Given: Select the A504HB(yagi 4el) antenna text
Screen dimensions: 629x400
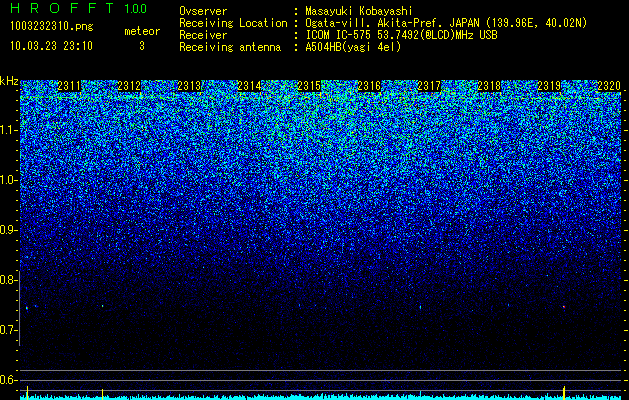Looking at the screenshot, I should (353, 47).
